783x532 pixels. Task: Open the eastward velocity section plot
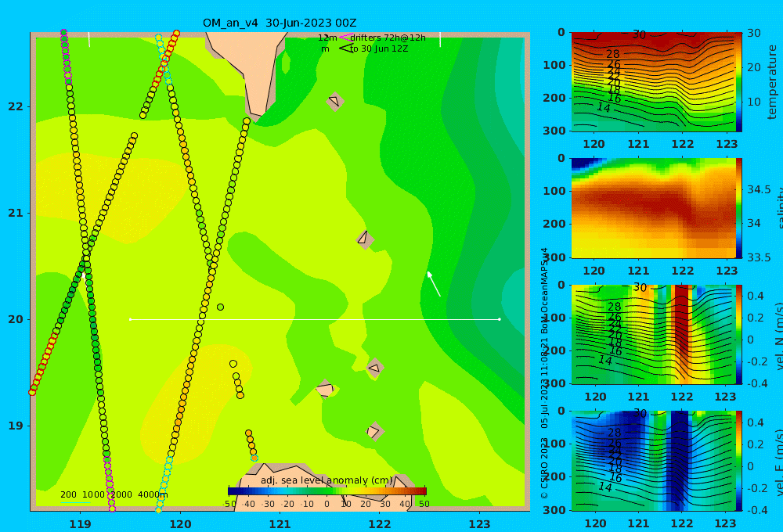point(653,461)
